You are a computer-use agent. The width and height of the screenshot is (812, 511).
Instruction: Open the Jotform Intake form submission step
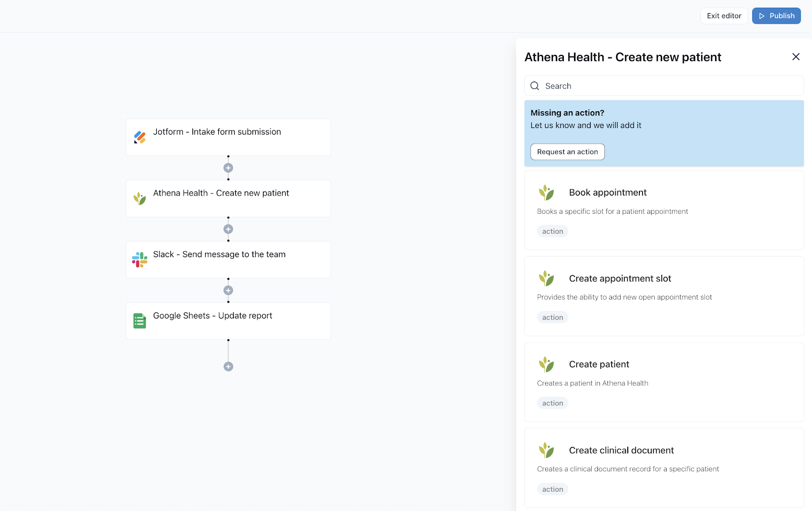point(228,137)
